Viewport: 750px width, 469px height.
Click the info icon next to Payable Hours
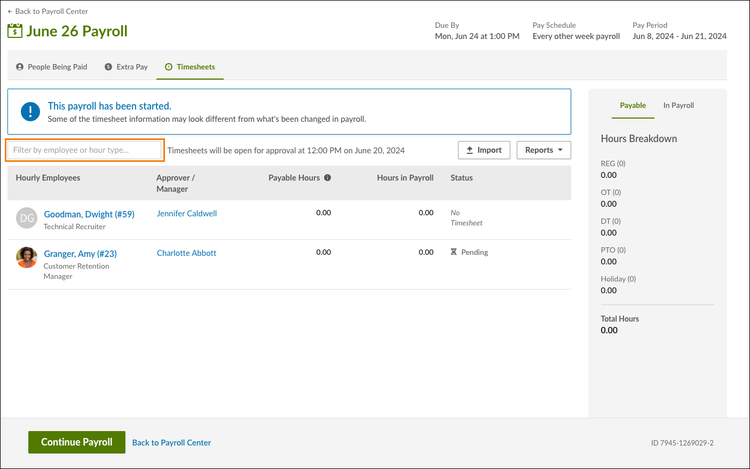328,178
